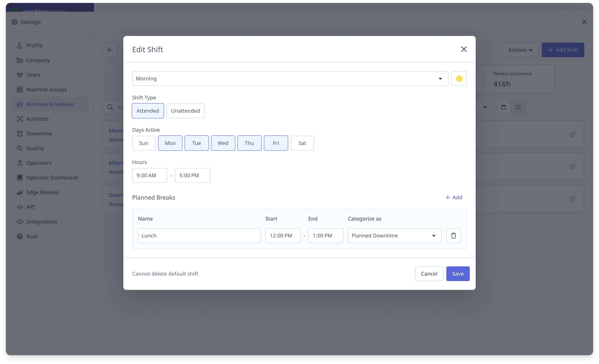Open the Actions dropdown menu
This screenshot has height=364, width=599.
[x=520, y=50]
